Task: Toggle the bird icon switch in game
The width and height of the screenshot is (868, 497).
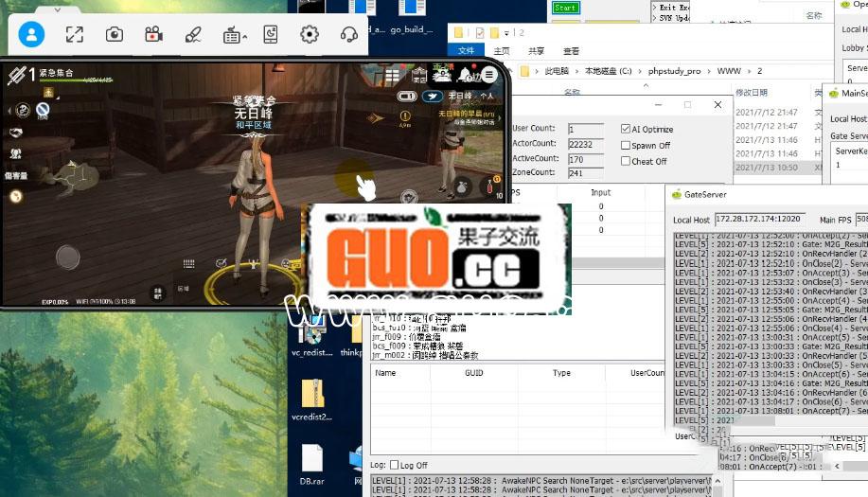Action: pyautogui.click(x=433, y=97)
